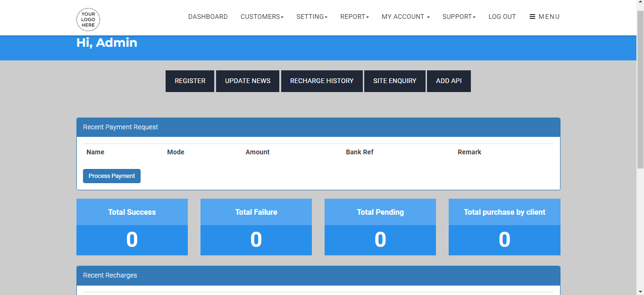
Task: Click the page's vertical scrollbar thumb
Action: point(640,90)
